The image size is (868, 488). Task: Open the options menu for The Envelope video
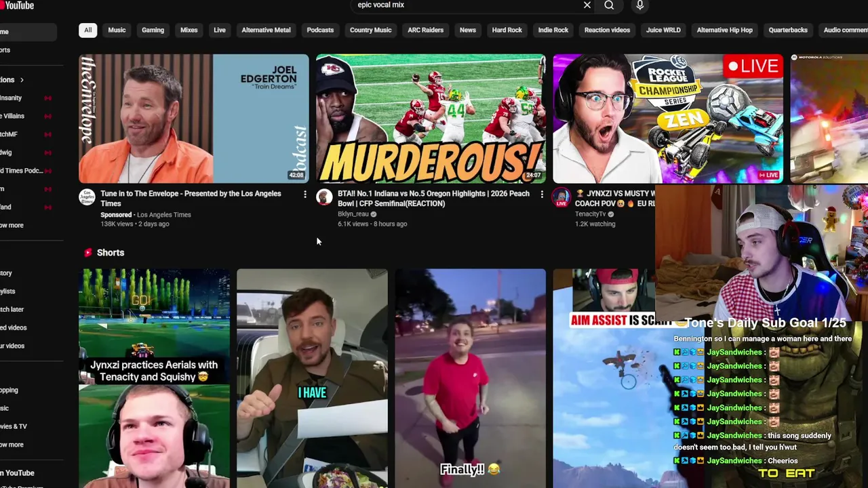click(304, 195)
